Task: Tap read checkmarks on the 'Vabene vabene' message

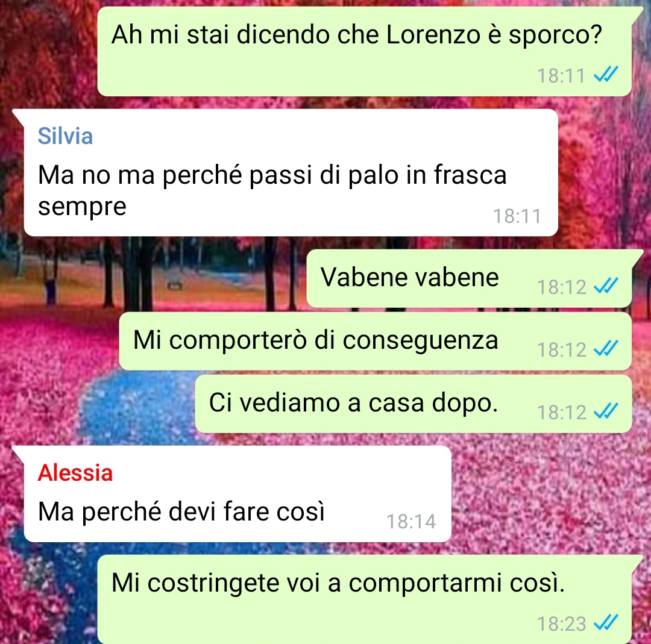Action: click(606, 286)
